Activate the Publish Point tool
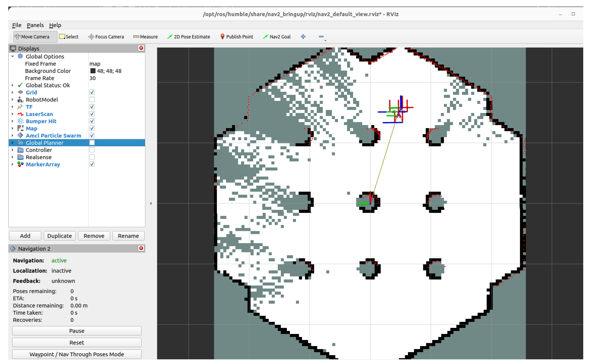Viewport: 590px width, 364px height. (237, 37)
